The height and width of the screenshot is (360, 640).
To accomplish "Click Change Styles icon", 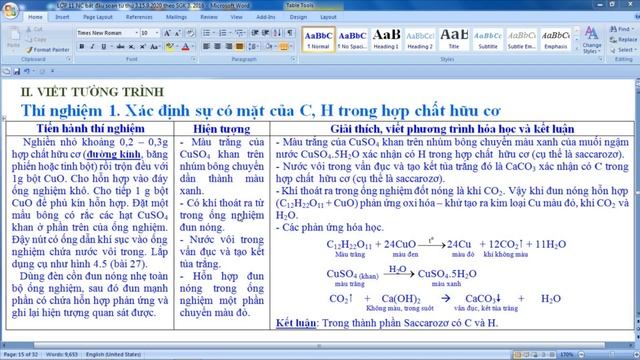I will point(591,40).
